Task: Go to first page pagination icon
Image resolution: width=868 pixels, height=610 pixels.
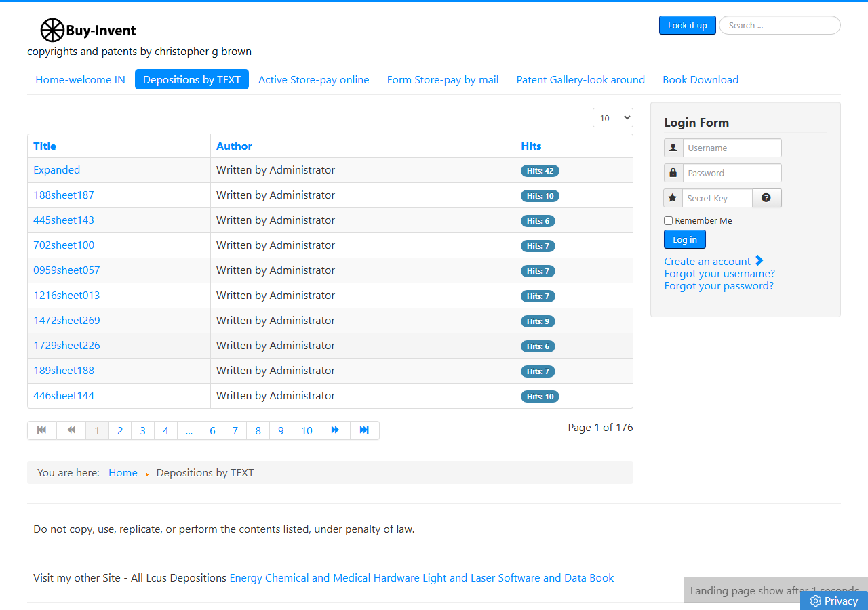Action: click(42, 430)
